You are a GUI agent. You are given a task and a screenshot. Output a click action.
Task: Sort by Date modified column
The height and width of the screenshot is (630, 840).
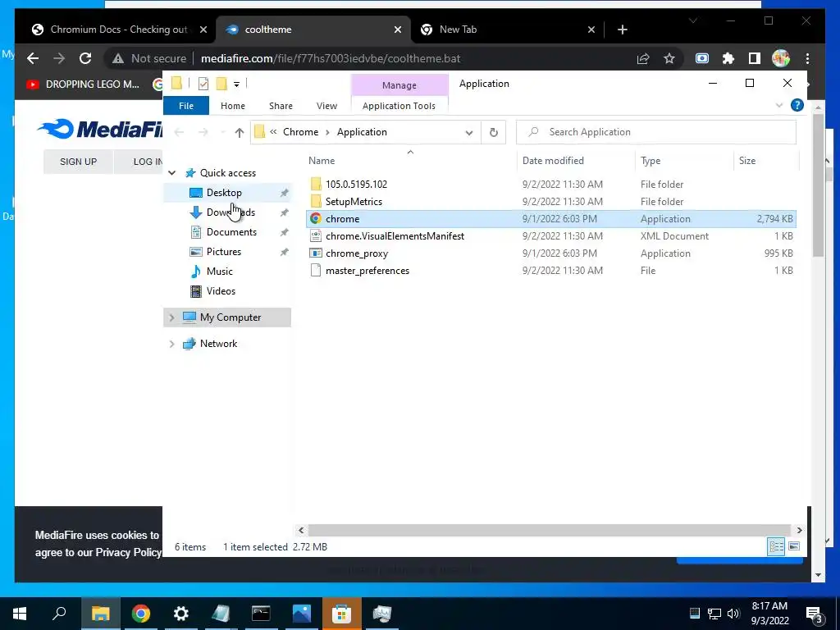pos(577,161)
